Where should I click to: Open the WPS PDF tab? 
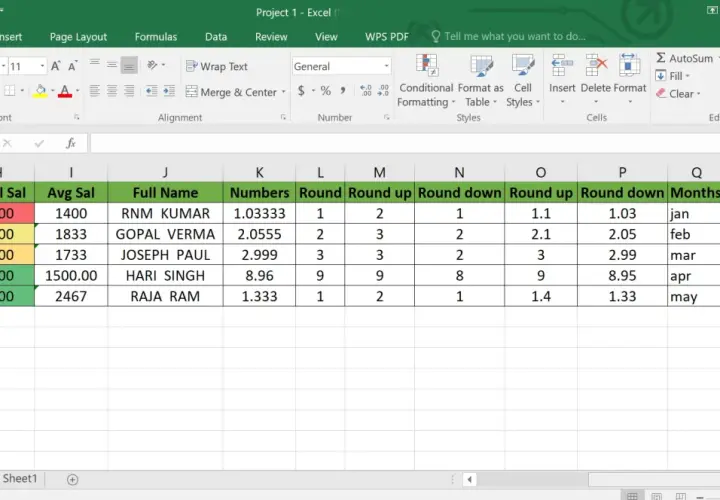coord(387,37)
